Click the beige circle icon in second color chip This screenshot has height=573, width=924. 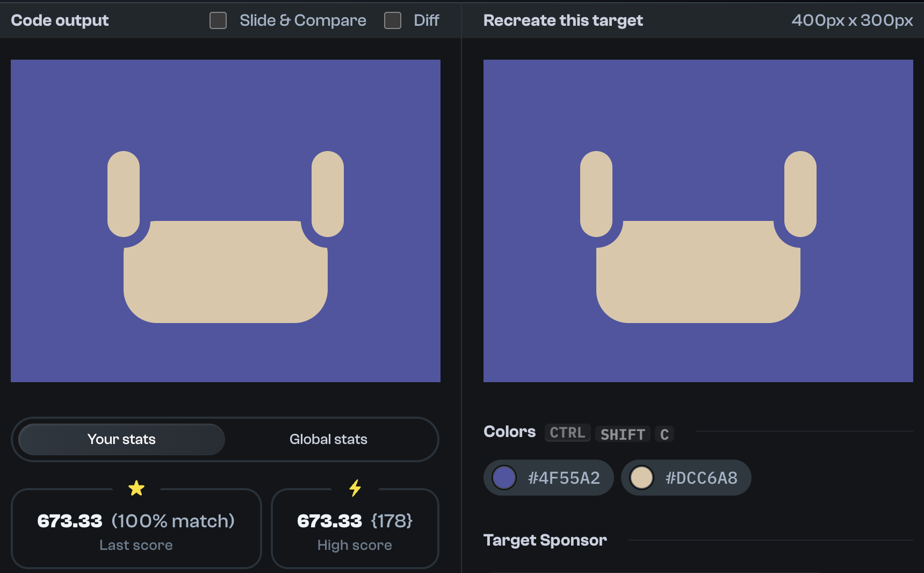[641, 477]
